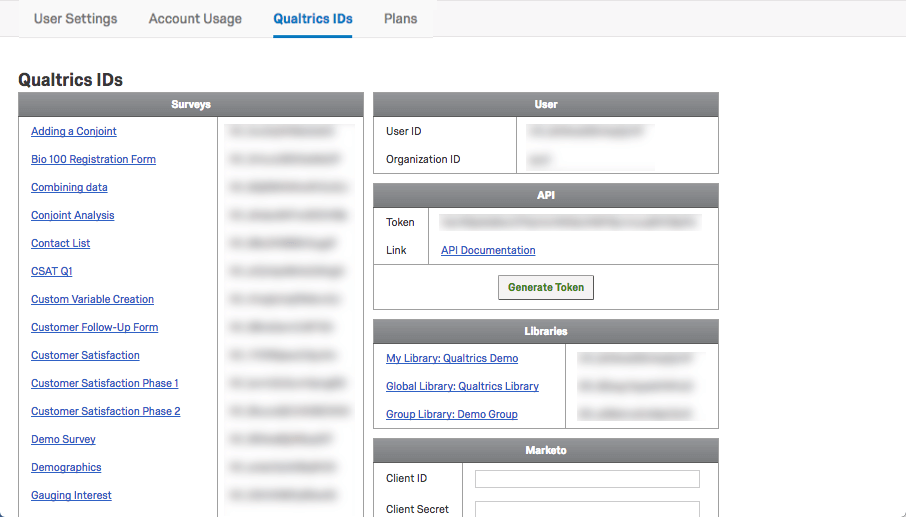The width and height of the screenshot is (906, 517).
Task: Open the Adding a Conjoint survey link
Action: (74, 131)
